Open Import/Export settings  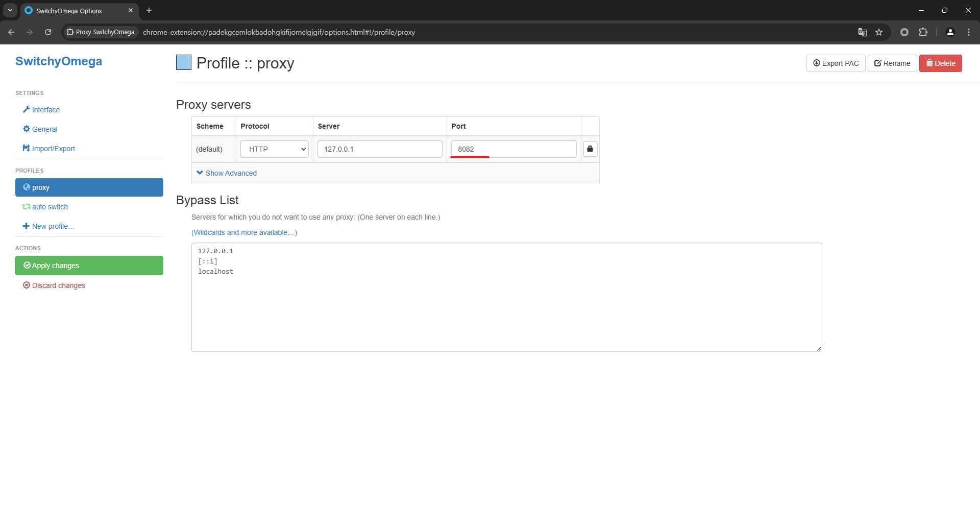click(x=49, y=149)
